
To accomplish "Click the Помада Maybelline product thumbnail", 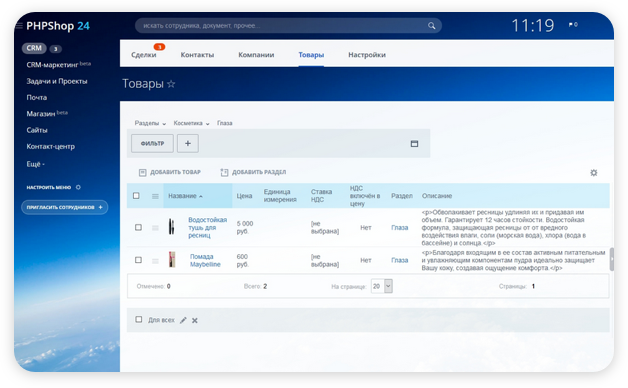I will pos(172,259).
